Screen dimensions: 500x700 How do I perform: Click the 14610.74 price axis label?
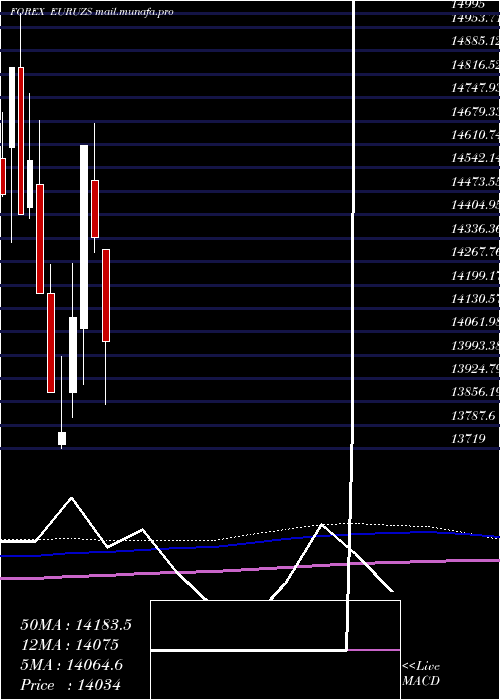click(x=475, y=135)
